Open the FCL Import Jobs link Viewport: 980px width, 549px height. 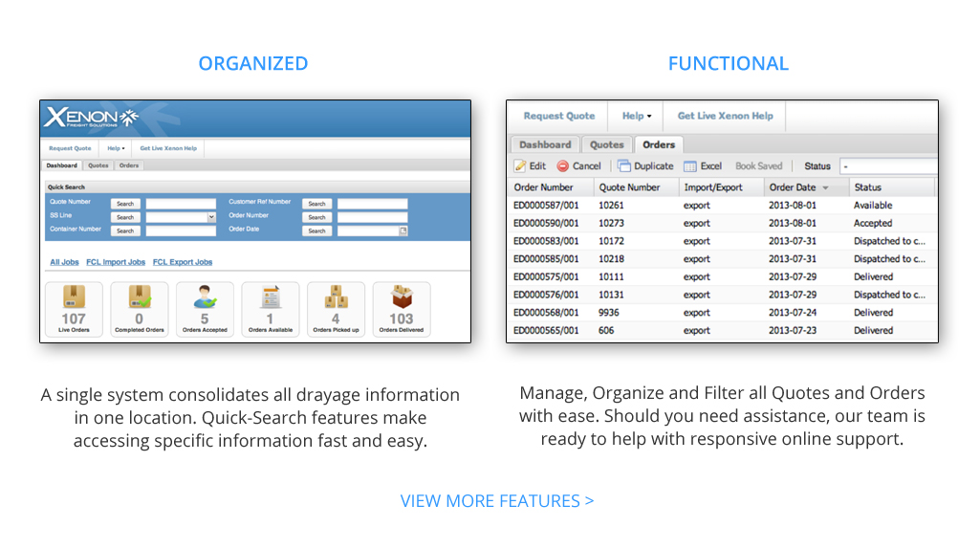(x=116, y=262)
